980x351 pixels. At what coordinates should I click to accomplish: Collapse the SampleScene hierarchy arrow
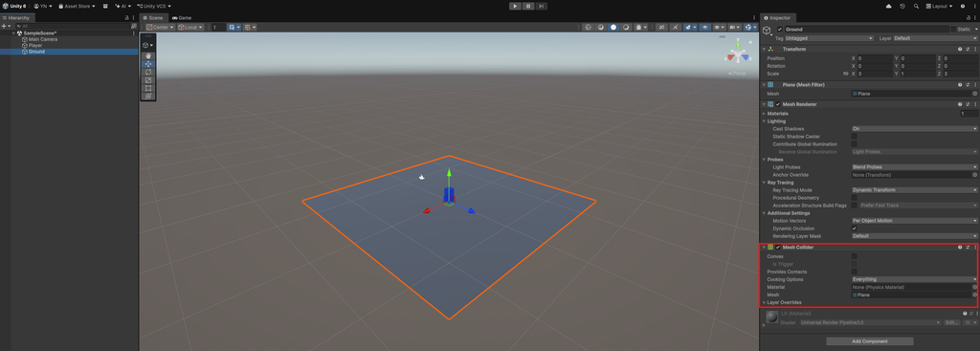click(13, 33)
